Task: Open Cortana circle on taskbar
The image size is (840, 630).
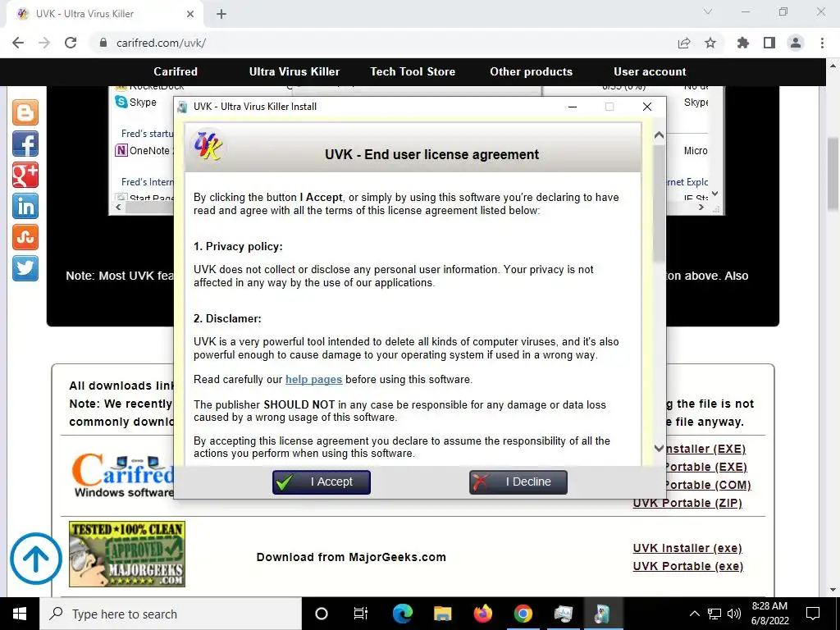Action: 321,614
